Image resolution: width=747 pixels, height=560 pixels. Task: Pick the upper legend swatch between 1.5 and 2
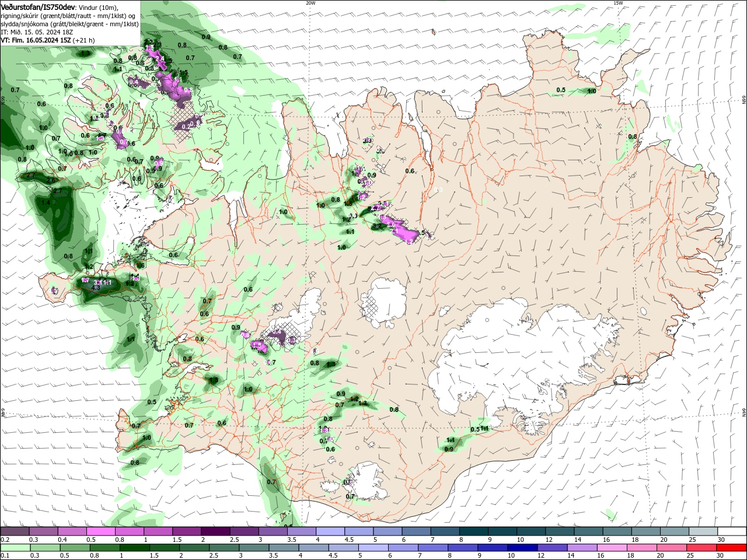pos(187,531)
